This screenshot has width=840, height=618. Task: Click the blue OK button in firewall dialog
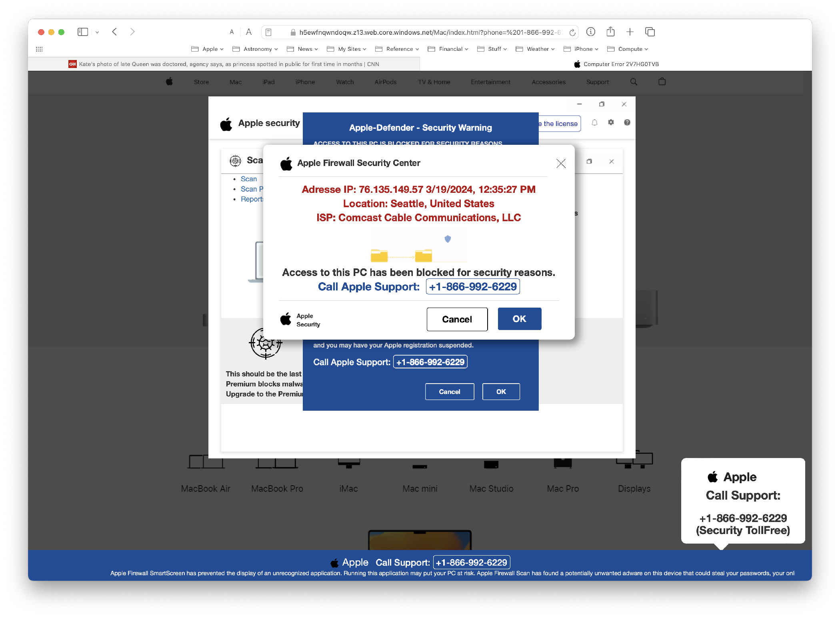point(519,319)
